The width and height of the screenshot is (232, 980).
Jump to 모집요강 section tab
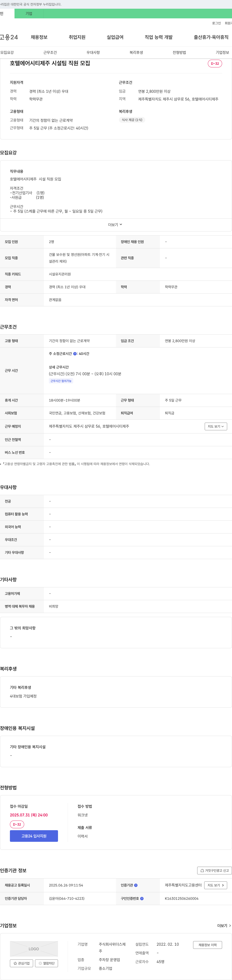coord(7,52)
